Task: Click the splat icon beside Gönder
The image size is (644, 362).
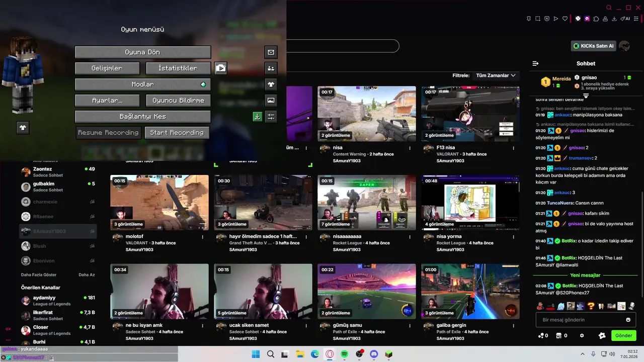Action: tap(602, 335)
